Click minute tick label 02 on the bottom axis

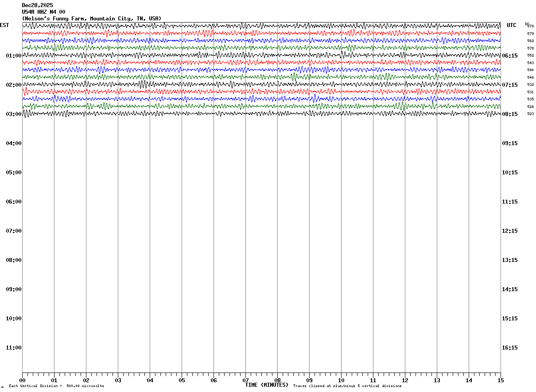point(86,380)
